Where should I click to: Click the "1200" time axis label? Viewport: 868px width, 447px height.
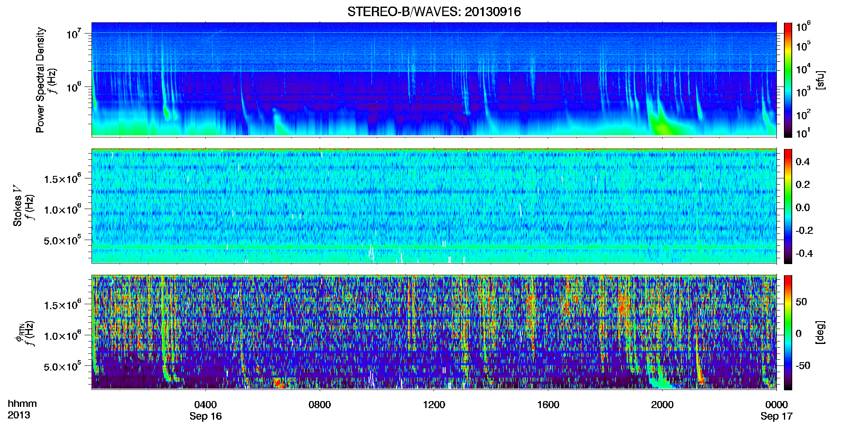tap(434, 405)
